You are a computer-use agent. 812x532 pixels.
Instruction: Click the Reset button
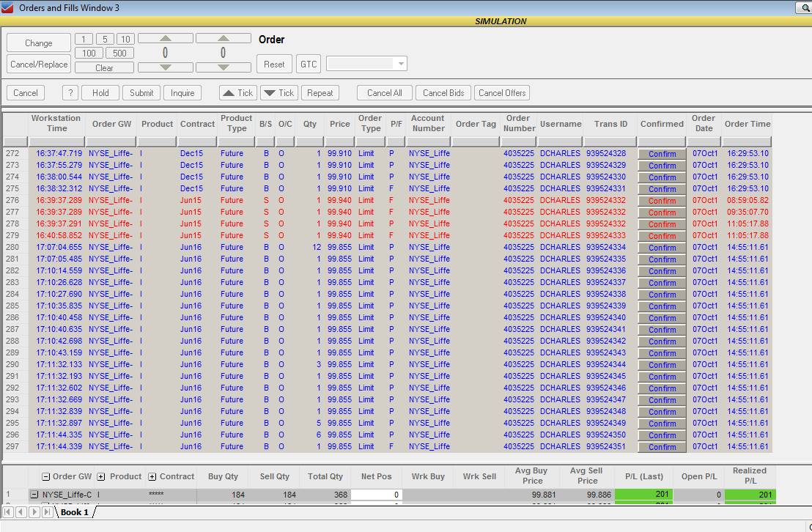coord(275,64)
